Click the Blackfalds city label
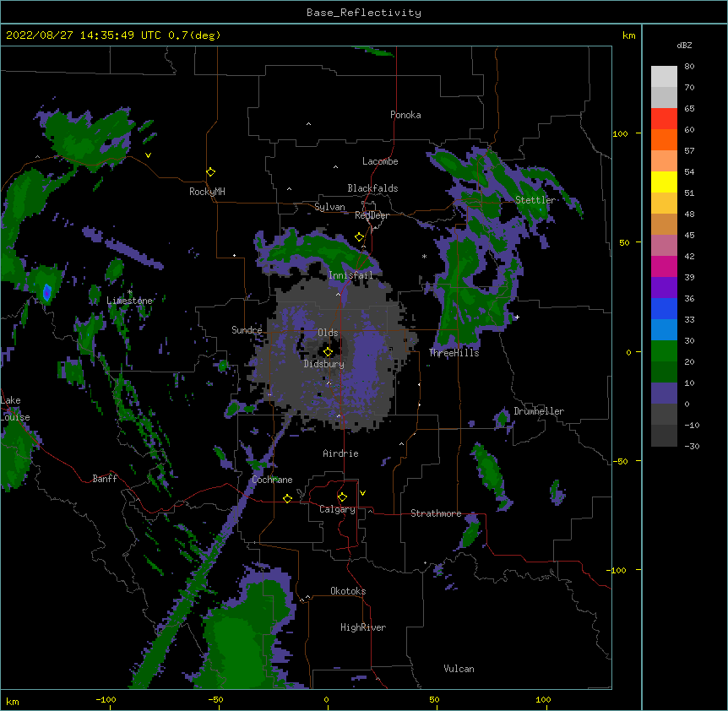728x711 pixels. [x=372, y=188]
